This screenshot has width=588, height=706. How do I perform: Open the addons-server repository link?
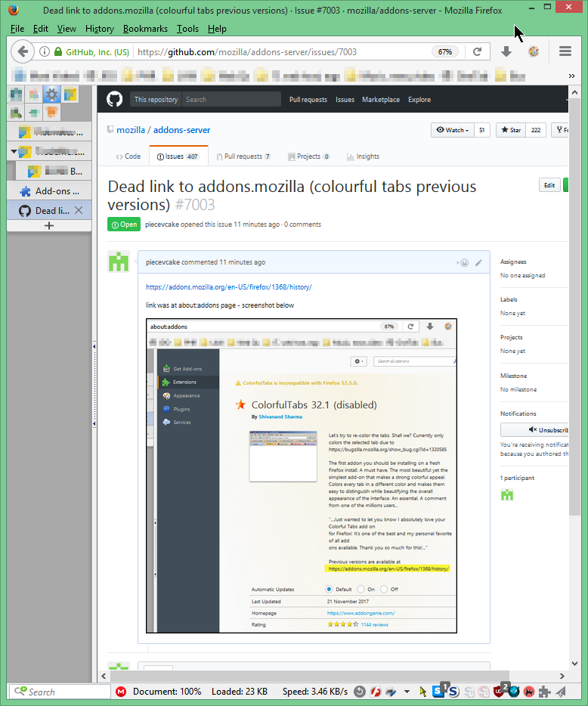[182, 130]
